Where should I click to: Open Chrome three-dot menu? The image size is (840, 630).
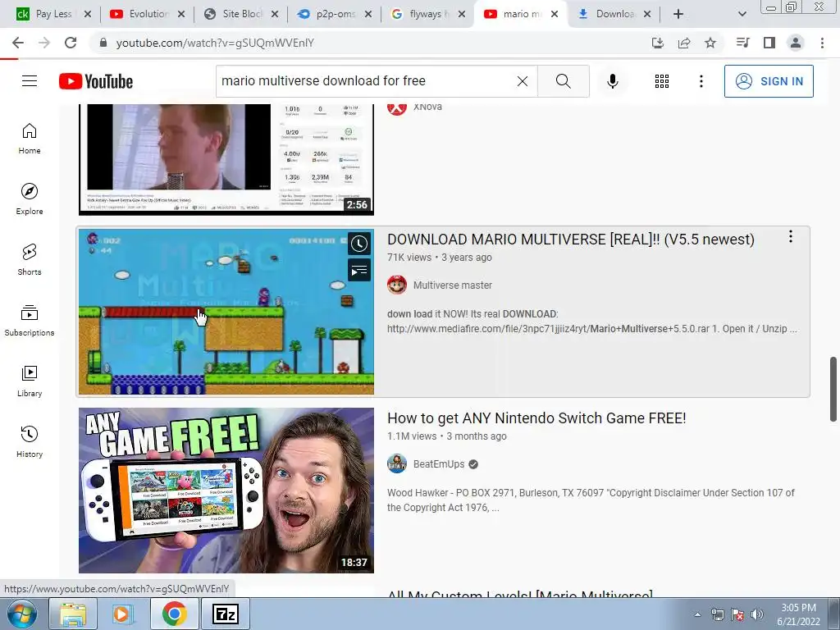(822, 43)
